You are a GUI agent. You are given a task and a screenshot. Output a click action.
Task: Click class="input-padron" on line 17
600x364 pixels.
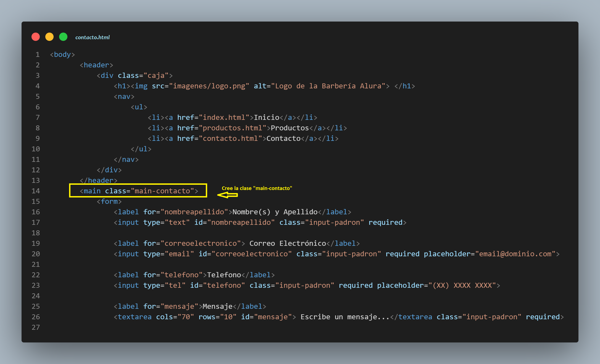[x=322, y=222]
